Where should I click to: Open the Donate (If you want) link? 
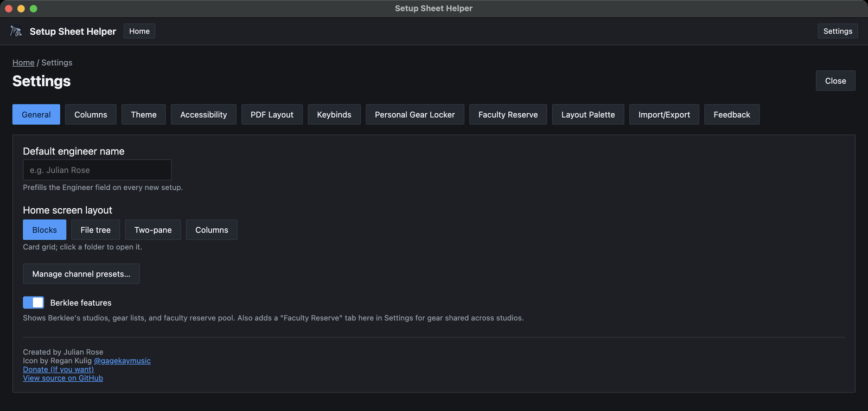pos(59,369)
